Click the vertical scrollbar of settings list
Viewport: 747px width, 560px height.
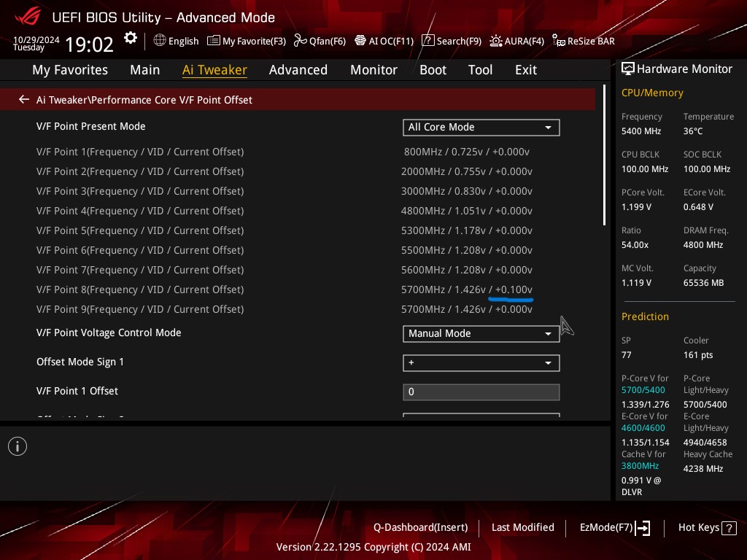coord(605,155)
